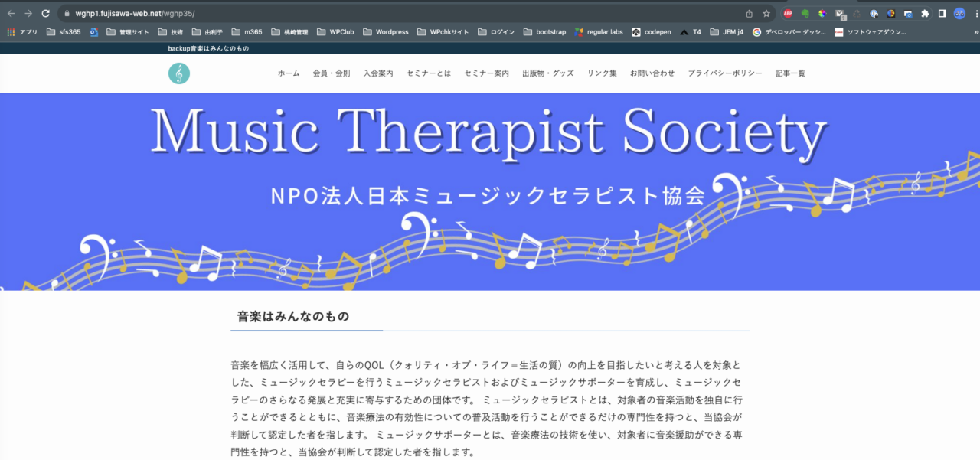Click the blue calendar bookmark icon after sfs365

[94, 32]
